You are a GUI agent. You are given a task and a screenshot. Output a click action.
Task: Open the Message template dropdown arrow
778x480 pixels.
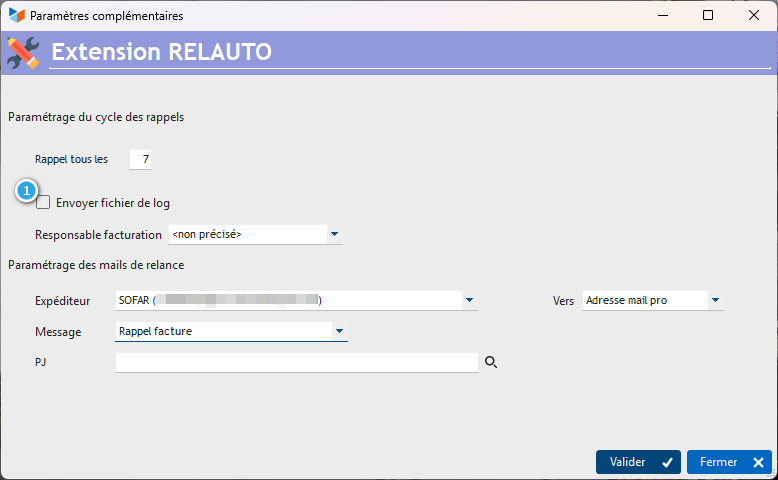click(339, 331)
